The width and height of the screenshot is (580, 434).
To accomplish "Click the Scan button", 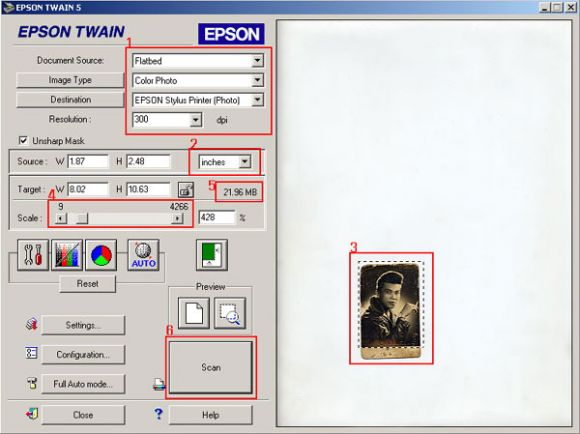I will click(211, 367).
